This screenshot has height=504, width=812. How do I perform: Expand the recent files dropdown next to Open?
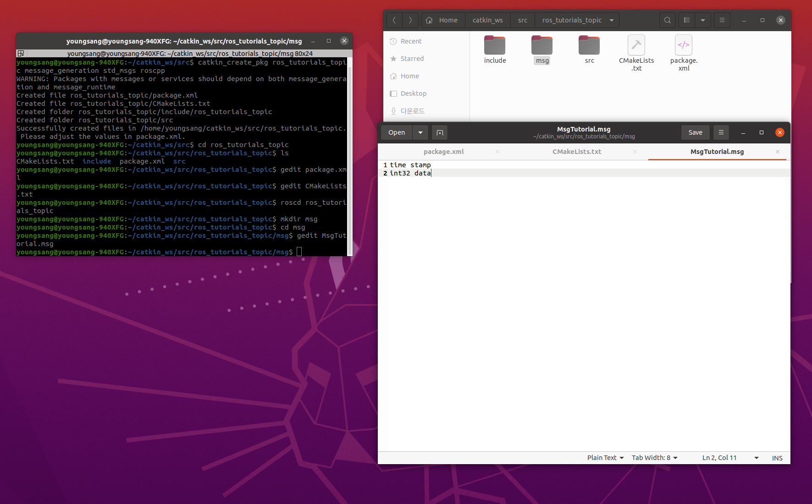pos(420,132)
